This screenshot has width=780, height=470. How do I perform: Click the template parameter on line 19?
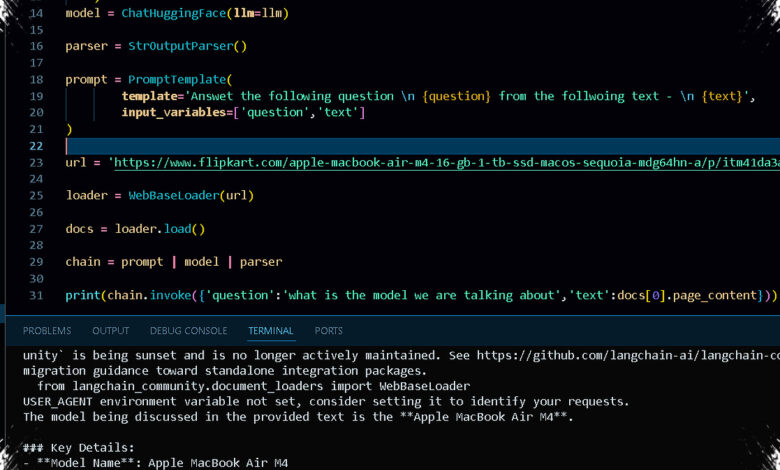click(150, 96)
